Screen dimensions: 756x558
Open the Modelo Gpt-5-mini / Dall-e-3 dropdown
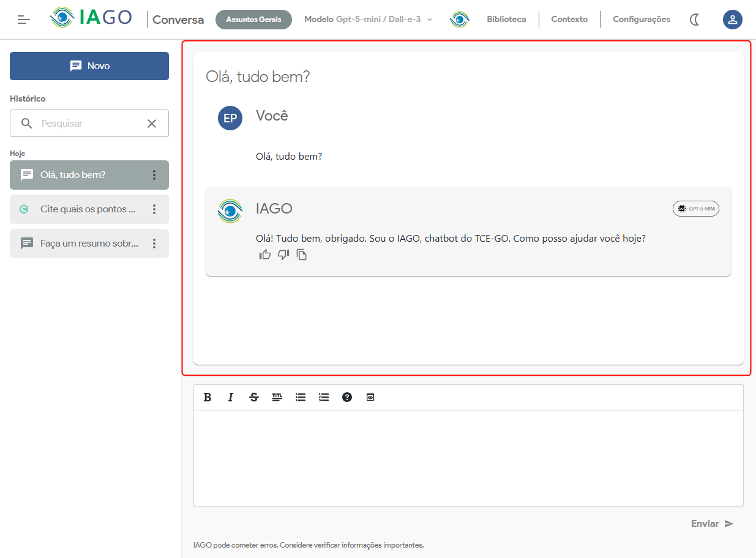pos(368,20)
